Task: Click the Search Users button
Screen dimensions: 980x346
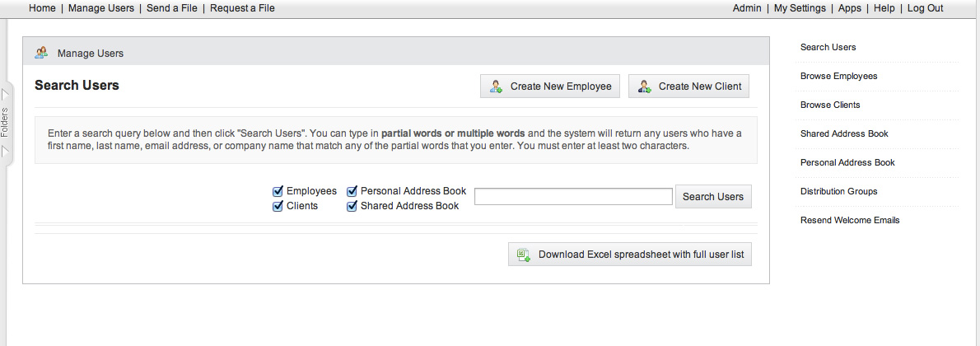Action: [713, 196]
